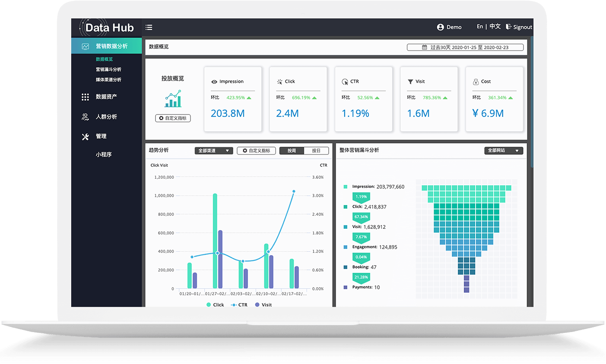The width and height of the screenshot is (606, 364).
Task: Click the Visit funnel filter icon
Action: pos(410,82)
